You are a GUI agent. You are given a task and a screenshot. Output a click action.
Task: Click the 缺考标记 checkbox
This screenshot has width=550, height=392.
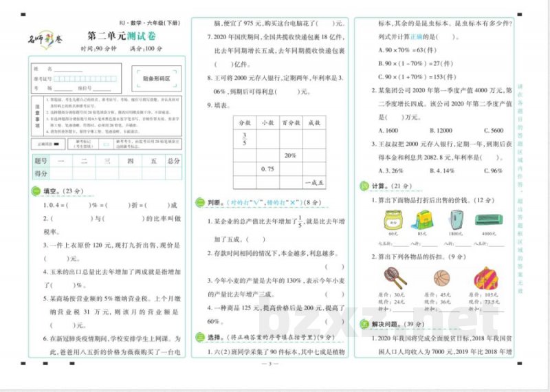click(106, 144)
